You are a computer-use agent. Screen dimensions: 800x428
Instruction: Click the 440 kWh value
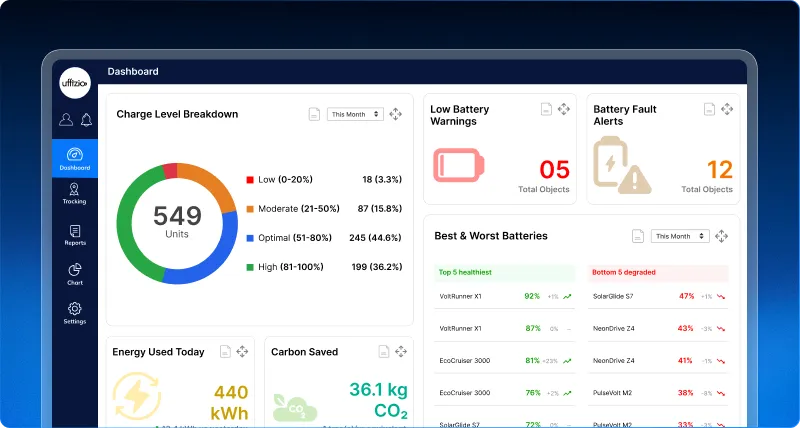pyautogui.click(x=231, y=402)
